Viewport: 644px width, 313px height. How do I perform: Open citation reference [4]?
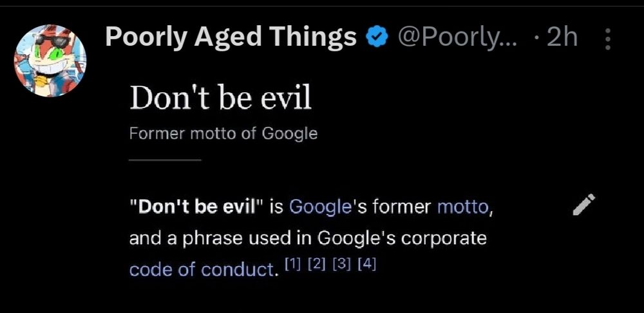(367, 264)
